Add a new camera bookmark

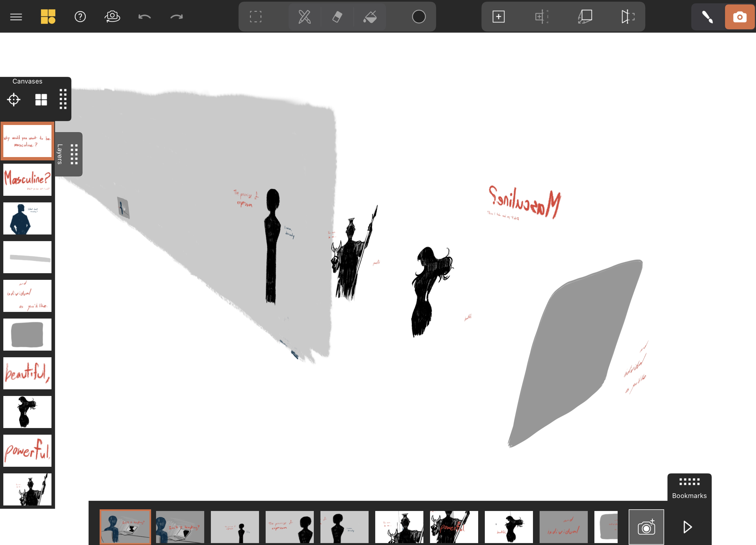tap(646, 527)
